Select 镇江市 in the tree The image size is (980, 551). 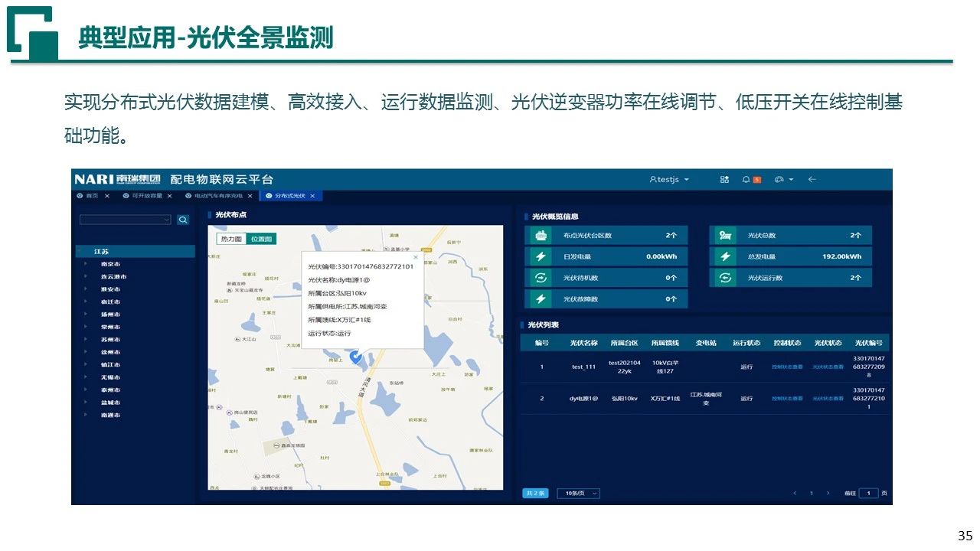(x=110, y=364)
